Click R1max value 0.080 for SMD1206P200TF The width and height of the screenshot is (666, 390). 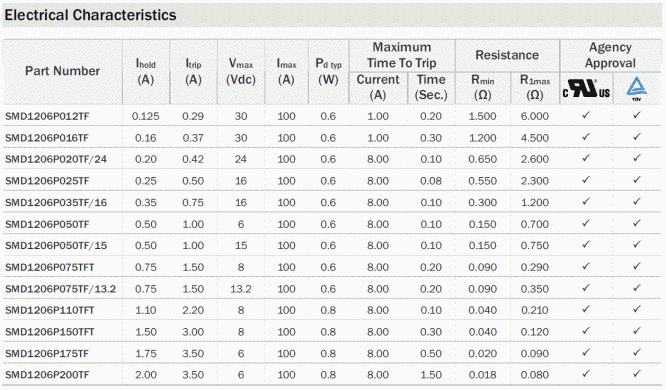tap(535, 375)
